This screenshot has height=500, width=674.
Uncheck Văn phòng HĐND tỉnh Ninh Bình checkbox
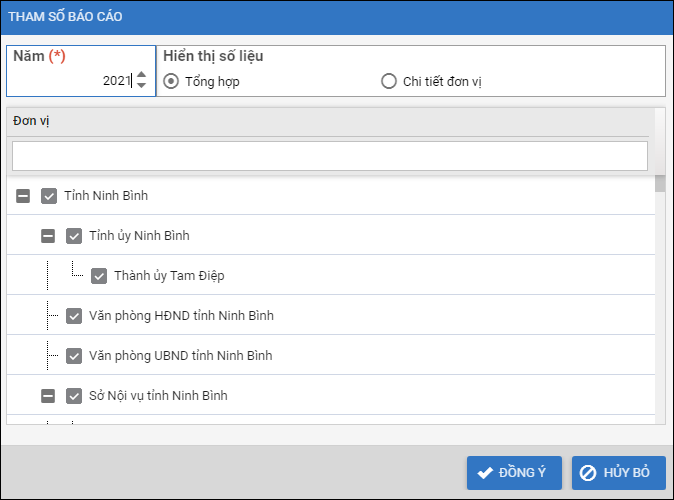click(x=74, y=316)
